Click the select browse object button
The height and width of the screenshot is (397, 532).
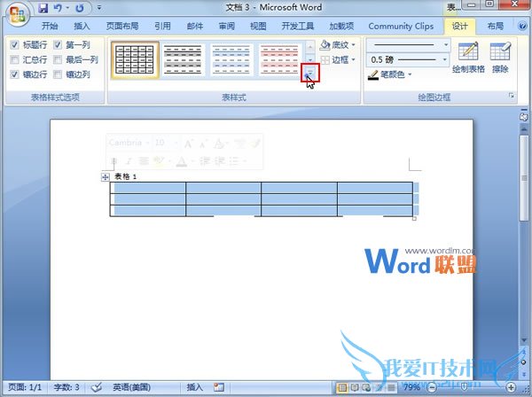pos(524,362)
